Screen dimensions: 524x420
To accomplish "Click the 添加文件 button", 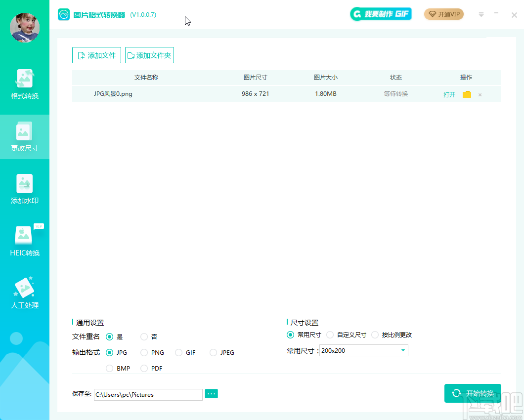I will point(96,55).
